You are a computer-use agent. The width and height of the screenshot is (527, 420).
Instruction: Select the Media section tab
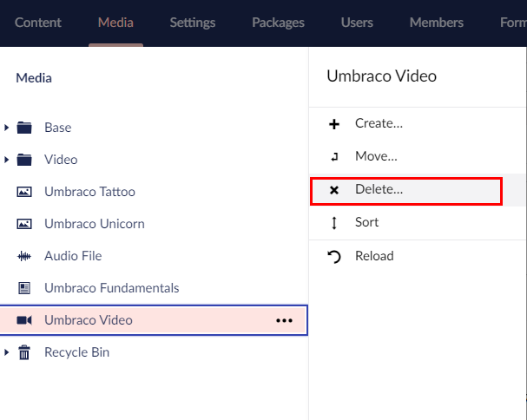pyautogui.click(x=115, y=23)
